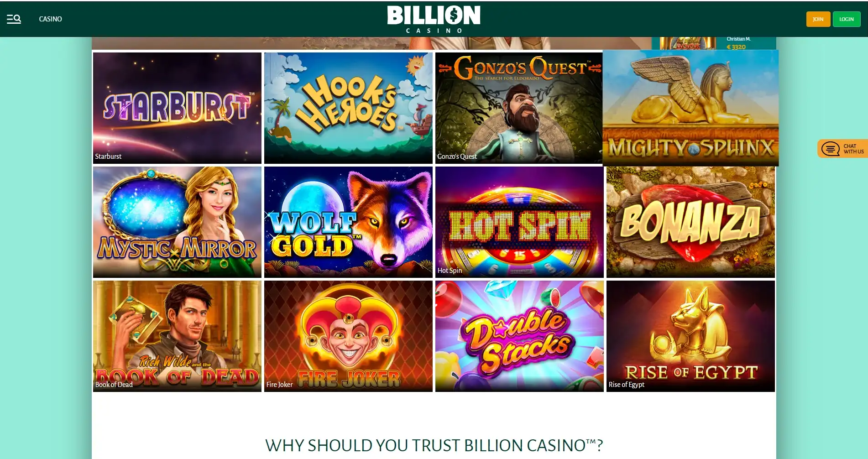The width and height of the screenshot is (868, 459).
Task: Select the Bonanza game tile
Action: 690,222
